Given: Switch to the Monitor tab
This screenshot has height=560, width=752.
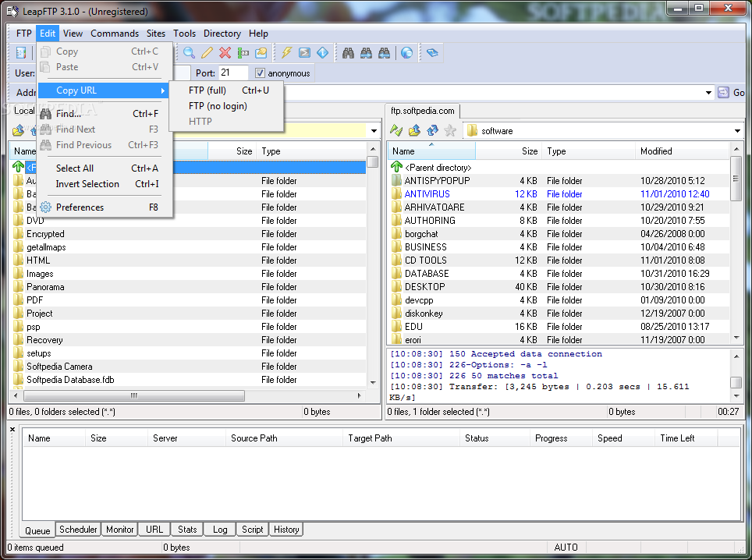Looking at the screenshot, I should coord(120,530).
